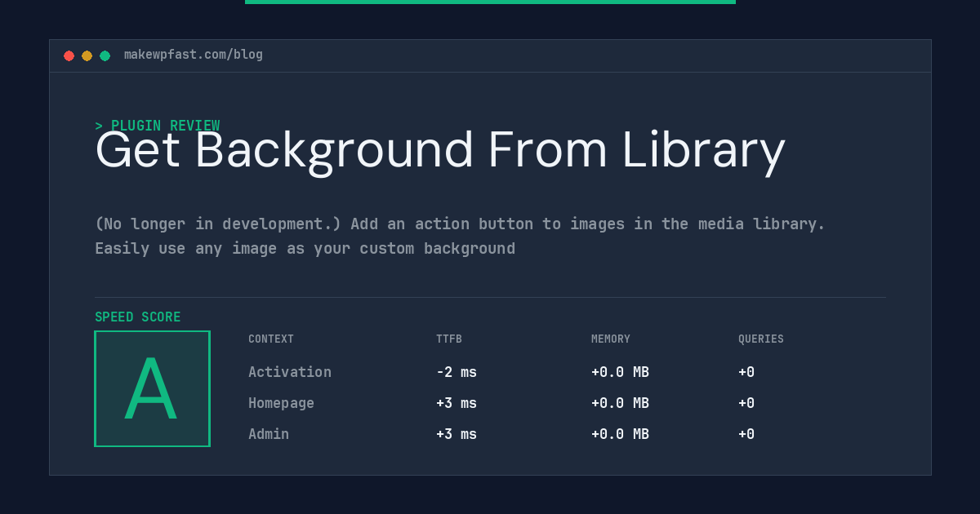Image resolution: width=980 pixels, height=514 pixels.
Task: Click the QUERIES column header
Action: tap(761, 339)
